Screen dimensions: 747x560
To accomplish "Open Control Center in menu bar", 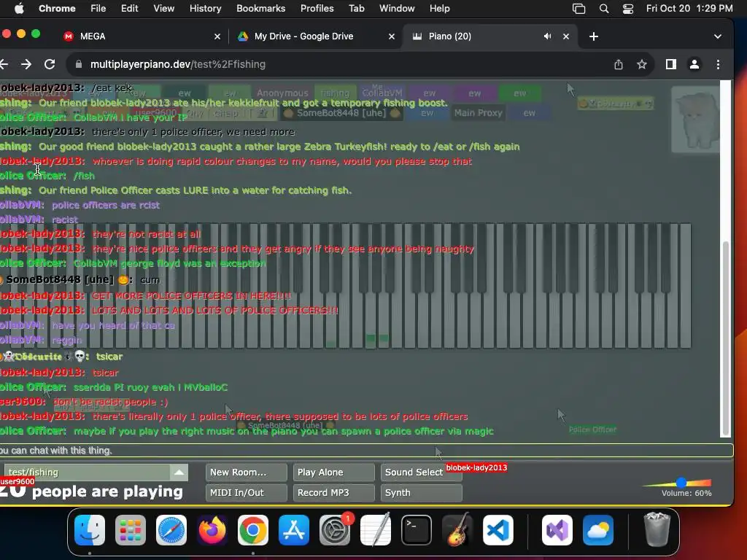I will click(628, 9).
